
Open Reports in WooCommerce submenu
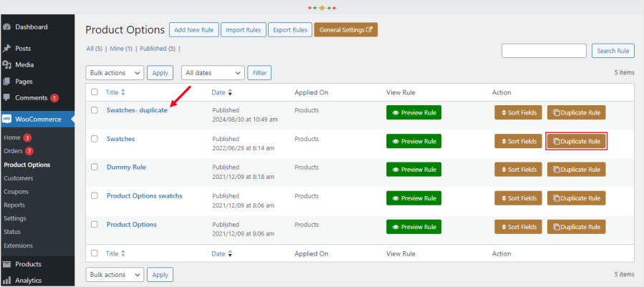(x=14, y=205)
